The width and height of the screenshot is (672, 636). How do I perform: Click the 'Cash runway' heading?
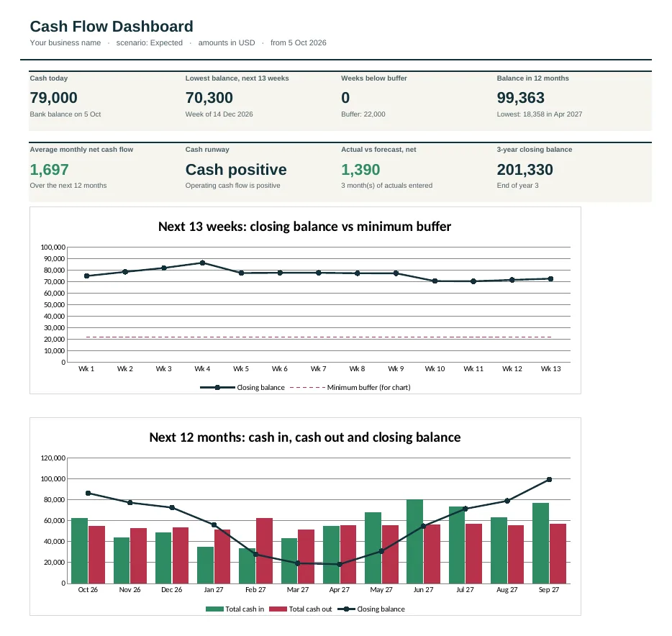(207, 150)
